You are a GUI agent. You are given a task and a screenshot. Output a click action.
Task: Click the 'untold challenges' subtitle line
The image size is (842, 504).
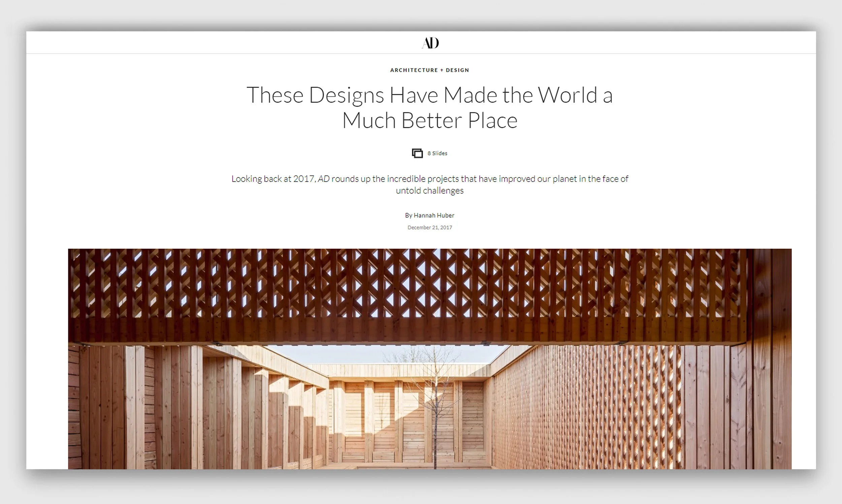[429, 191]
